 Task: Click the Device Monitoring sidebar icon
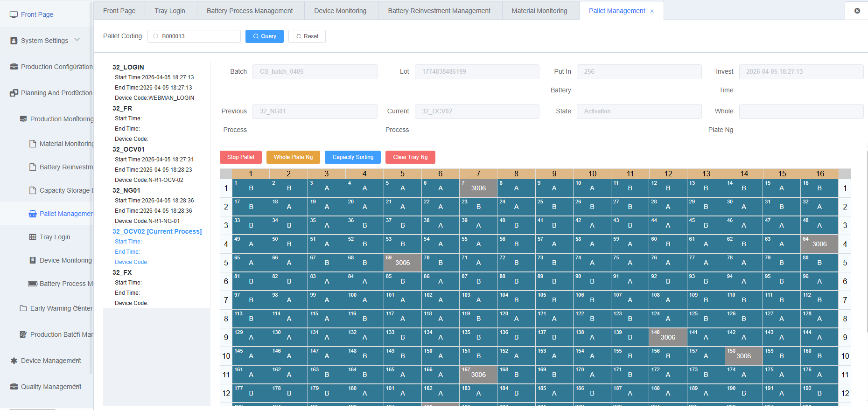click(x=33, y=260)
